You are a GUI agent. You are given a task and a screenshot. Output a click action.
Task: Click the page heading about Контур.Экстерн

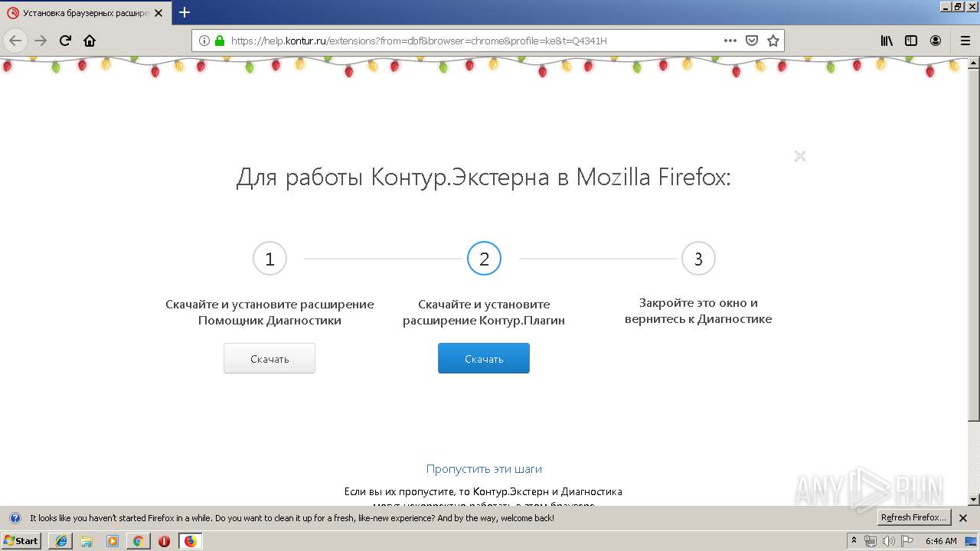[484, 178]
